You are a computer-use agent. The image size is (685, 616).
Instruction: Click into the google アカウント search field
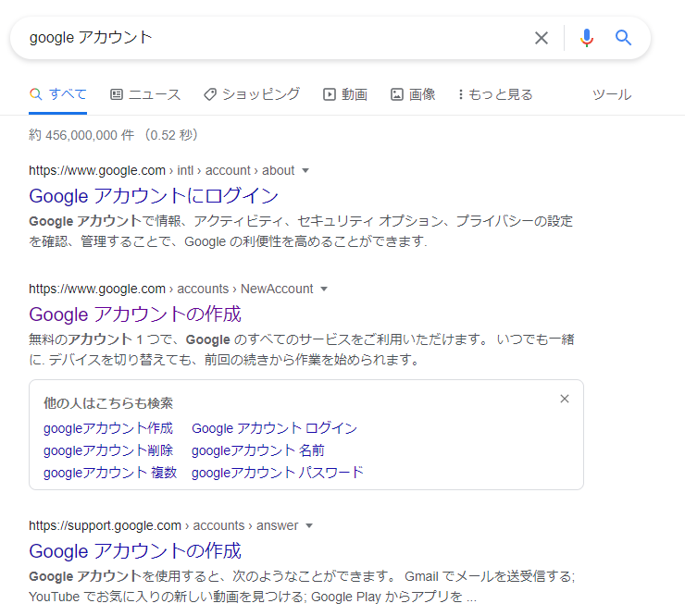tap(271, 38)
